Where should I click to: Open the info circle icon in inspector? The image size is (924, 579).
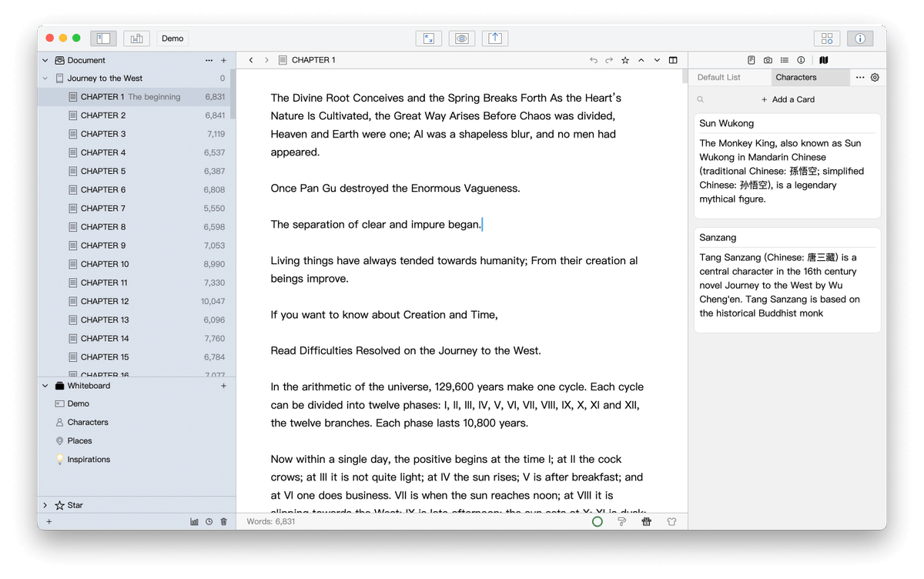click(x=801, y=60)
